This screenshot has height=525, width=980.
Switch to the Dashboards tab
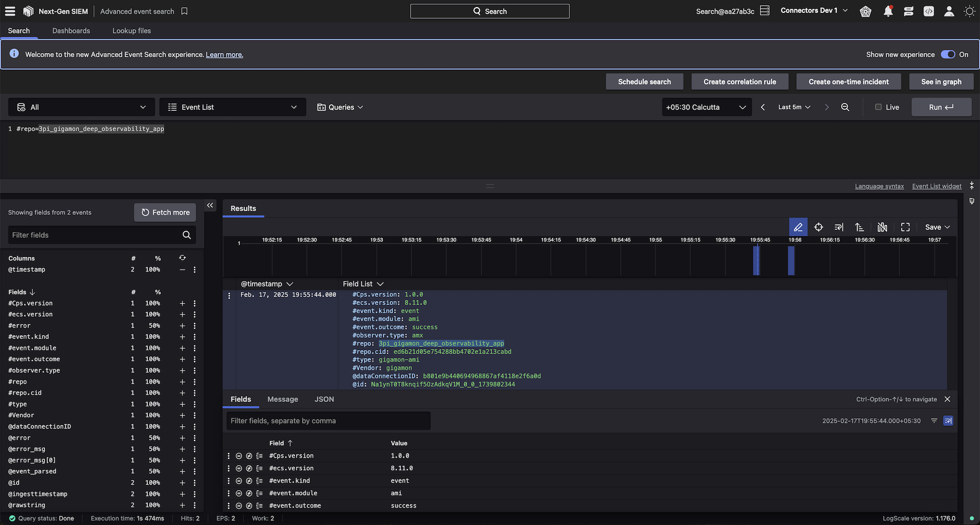[x=71, y=31]
